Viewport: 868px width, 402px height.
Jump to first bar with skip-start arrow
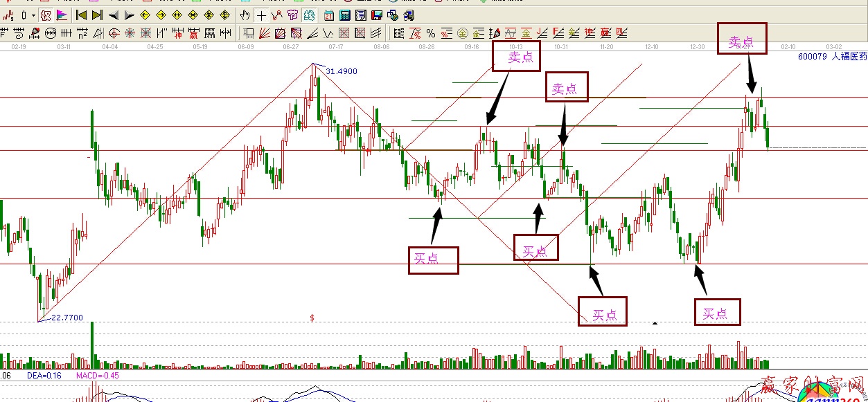(81, 15)
